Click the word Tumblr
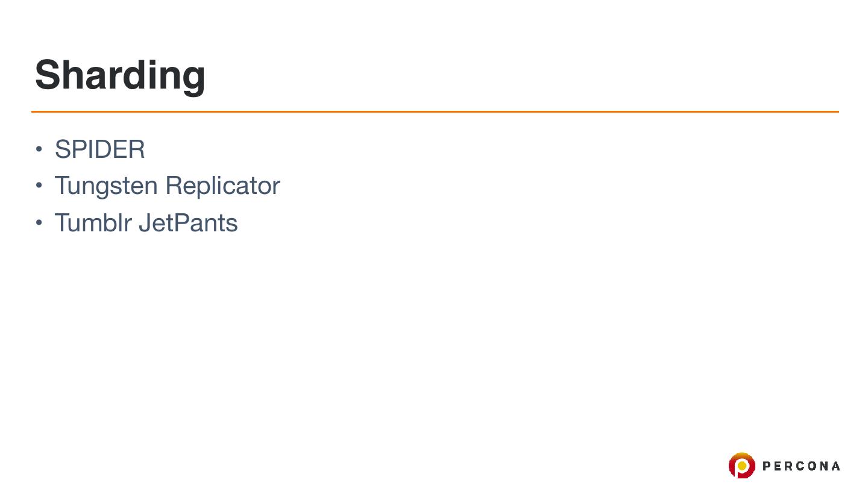This screenshot has width=868, height=488. 93,223
